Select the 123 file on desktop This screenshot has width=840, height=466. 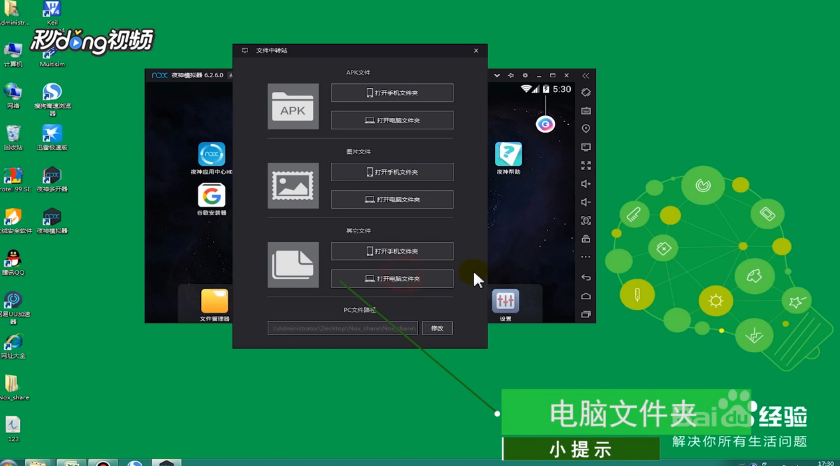[13, 429]
